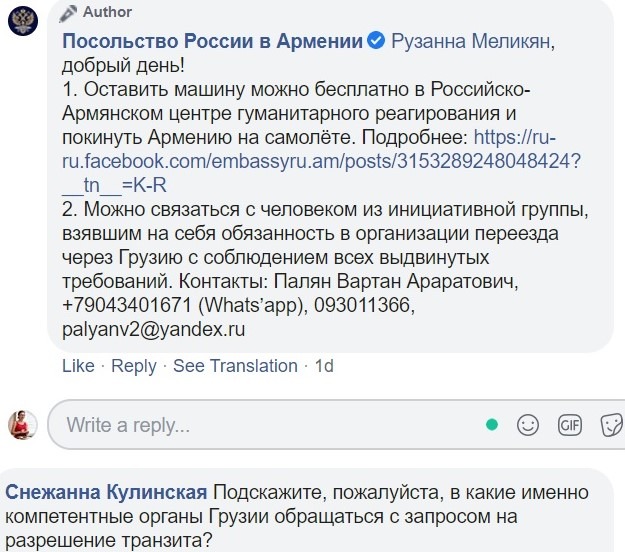The width and height of the screenshot is (625, 552).
Task: Open the sticker icon in reply box
Action: [x=612, y=425]
